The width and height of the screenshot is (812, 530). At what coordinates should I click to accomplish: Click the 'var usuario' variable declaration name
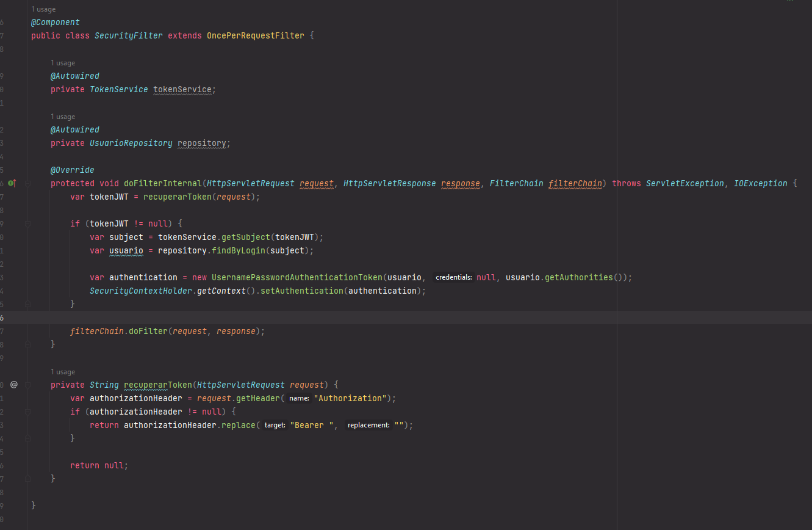[126, 250]
